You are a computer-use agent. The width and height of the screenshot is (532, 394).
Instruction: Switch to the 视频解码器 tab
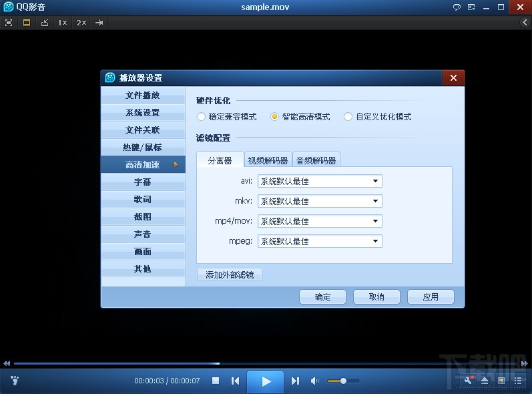(268, 160)
